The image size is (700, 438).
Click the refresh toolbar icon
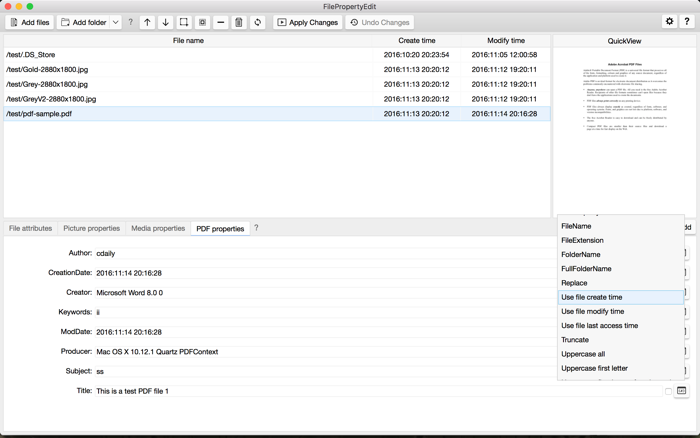click(x=258, y=22)
